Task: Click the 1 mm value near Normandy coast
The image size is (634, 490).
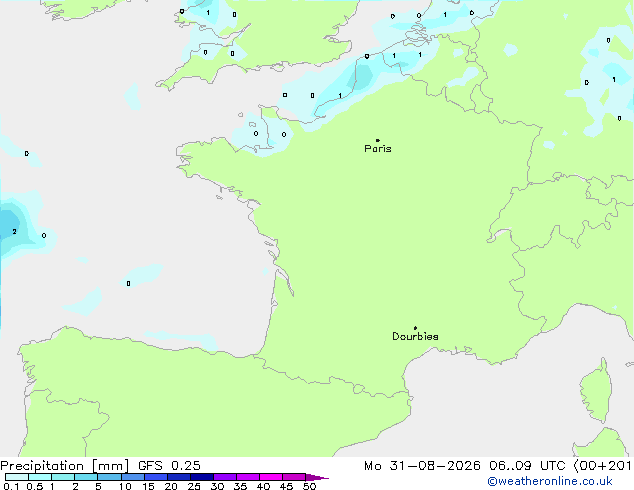Action: [340, 96]
